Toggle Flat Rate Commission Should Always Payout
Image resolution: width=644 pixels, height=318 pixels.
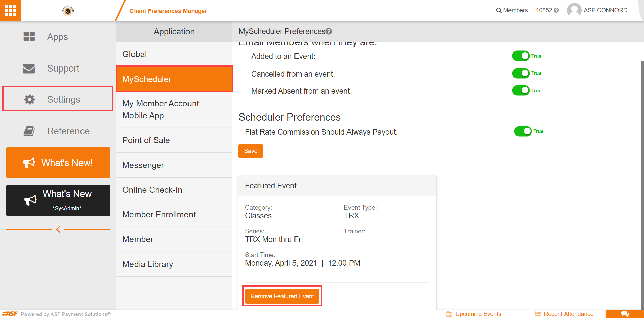(523, 131)
